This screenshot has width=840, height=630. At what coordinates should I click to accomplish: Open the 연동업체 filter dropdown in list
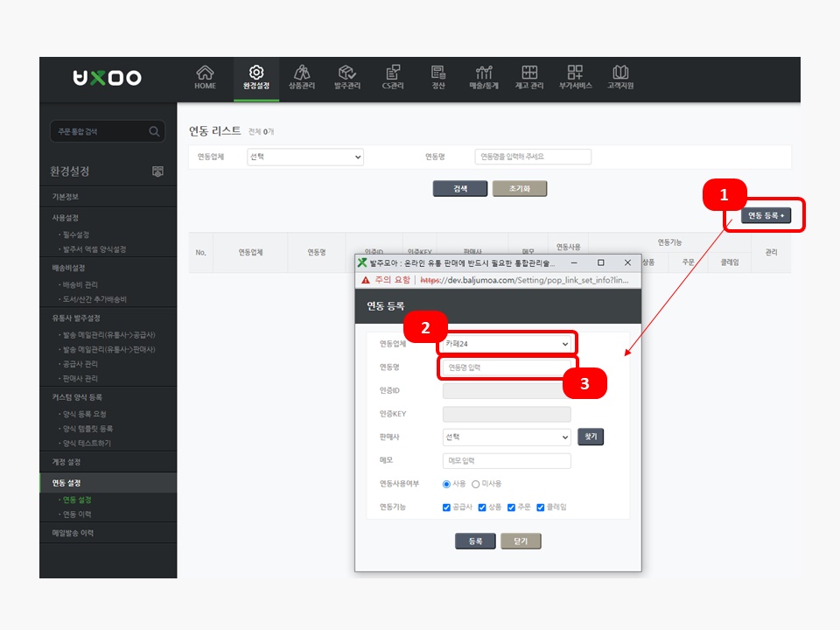(x=305, y=157)
